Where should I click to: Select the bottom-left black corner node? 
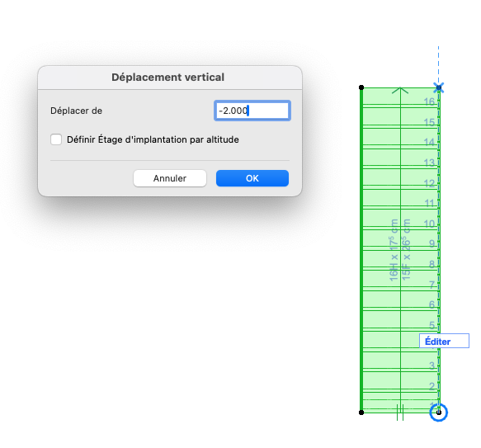(x=361, y=413)
